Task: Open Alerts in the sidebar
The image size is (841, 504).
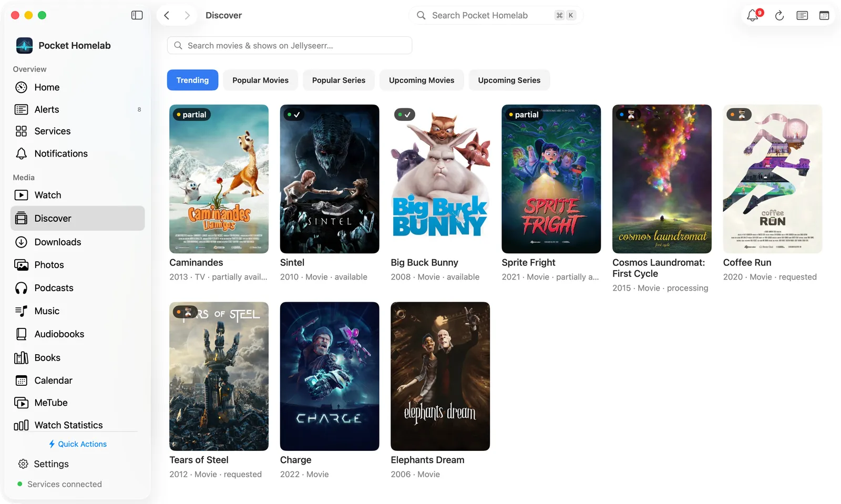Action: (77, 109)
